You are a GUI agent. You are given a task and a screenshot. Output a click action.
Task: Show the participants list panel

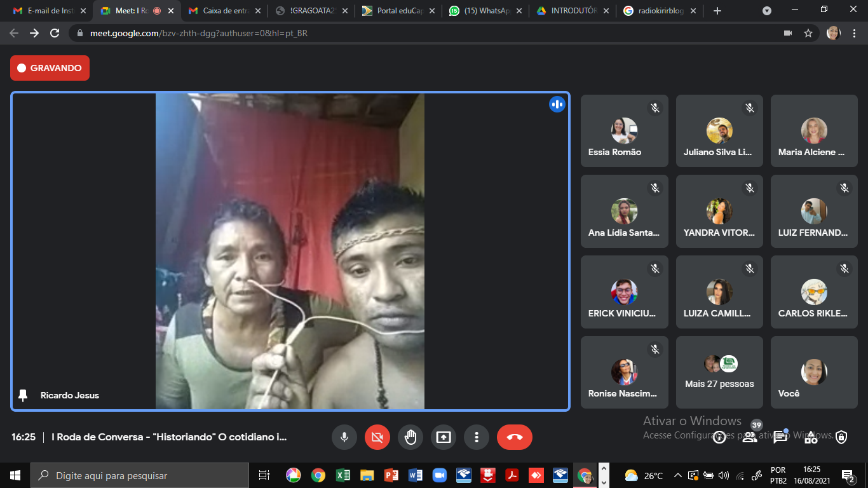coord(750,437)
